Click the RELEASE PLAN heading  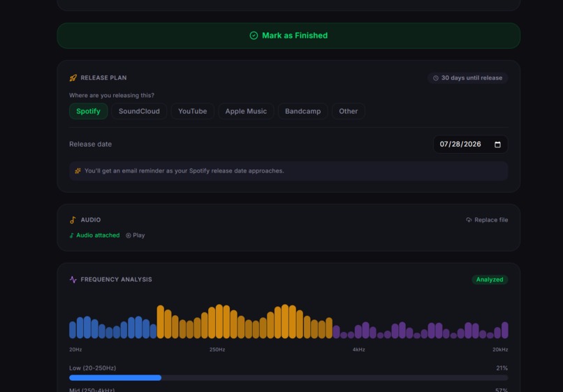pyautogui.click(x=104, y=78)
